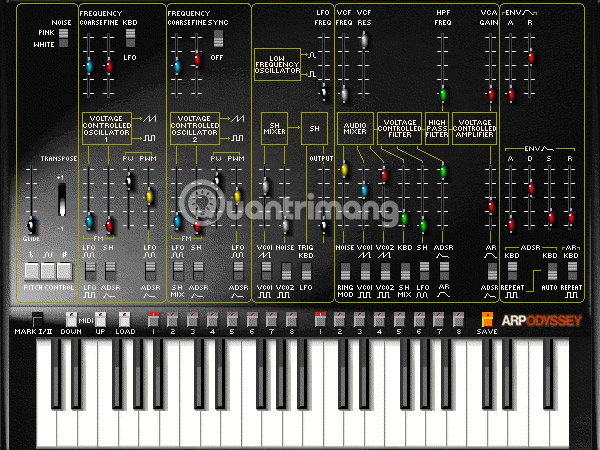The width and height of the screenshot is (600, 450).
Task: Click audio mixer NOISE yellow slider
Action: tap(344, 169)
